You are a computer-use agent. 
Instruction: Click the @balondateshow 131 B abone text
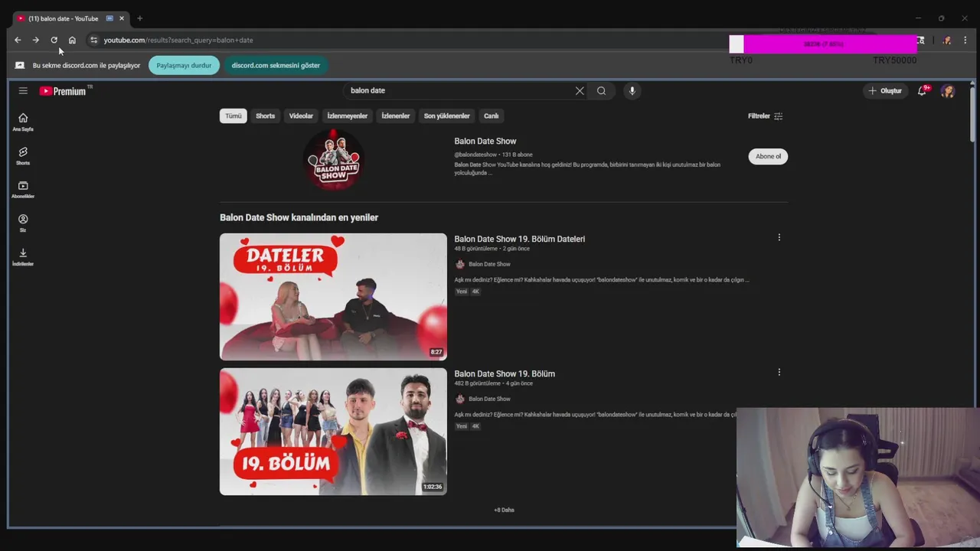coord(493,155)
